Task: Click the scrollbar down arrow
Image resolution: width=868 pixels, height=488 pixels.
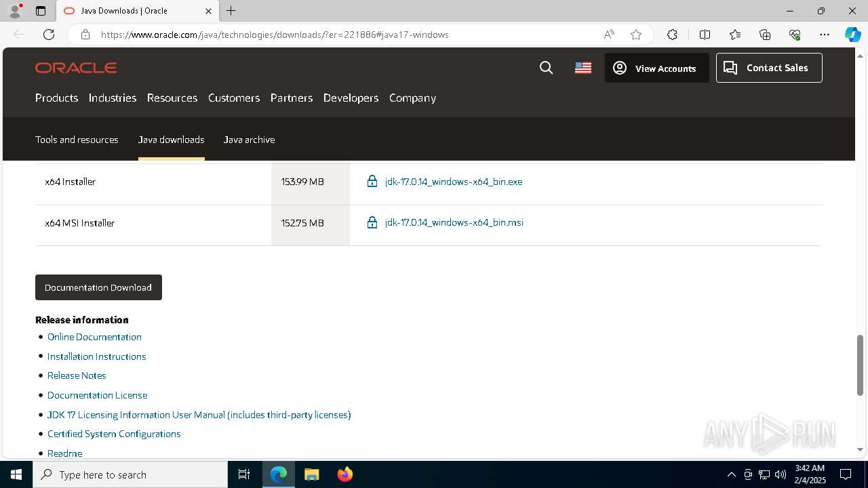Action: [x=860, y=449]
